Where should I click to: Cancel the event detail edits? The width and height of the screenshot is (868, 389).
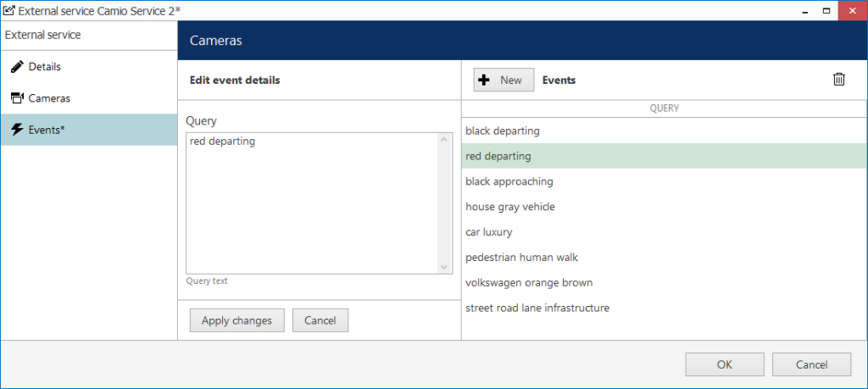click(x=320, y=320)
